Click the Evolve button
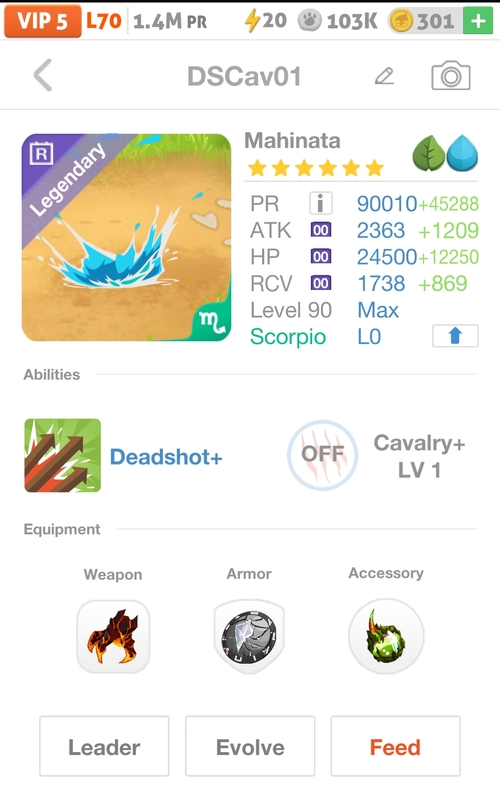Viewport: 500px width, 800px height. tap(250, 746)
